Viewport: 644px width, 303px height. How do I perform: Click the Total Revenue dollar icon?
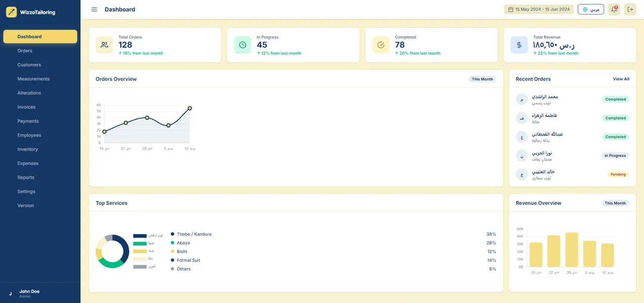519,45
